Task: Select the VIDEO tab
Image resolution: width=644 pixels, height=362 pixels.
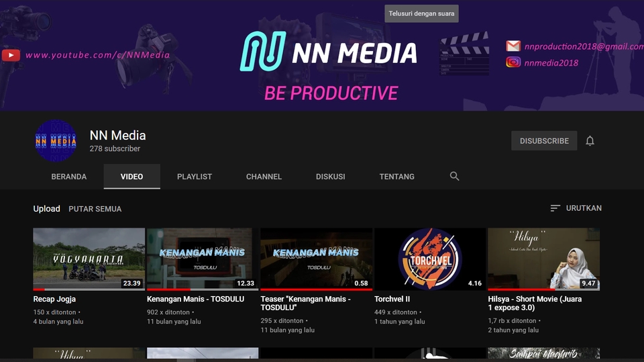Action: click(132, 177)
